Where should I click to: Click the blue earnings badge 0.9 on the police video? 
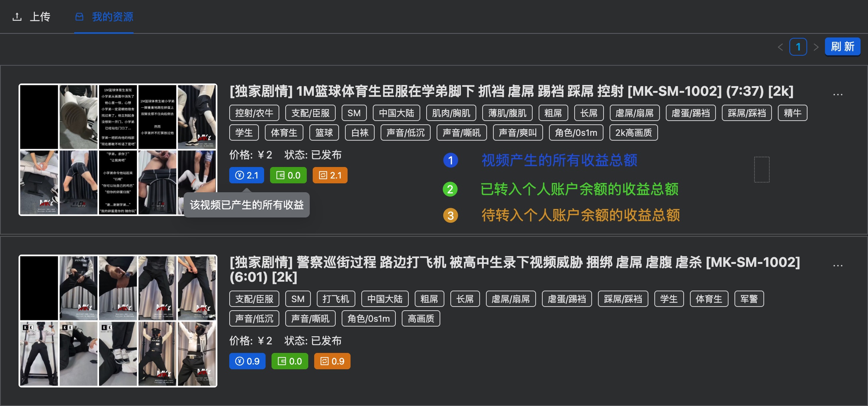247,361
